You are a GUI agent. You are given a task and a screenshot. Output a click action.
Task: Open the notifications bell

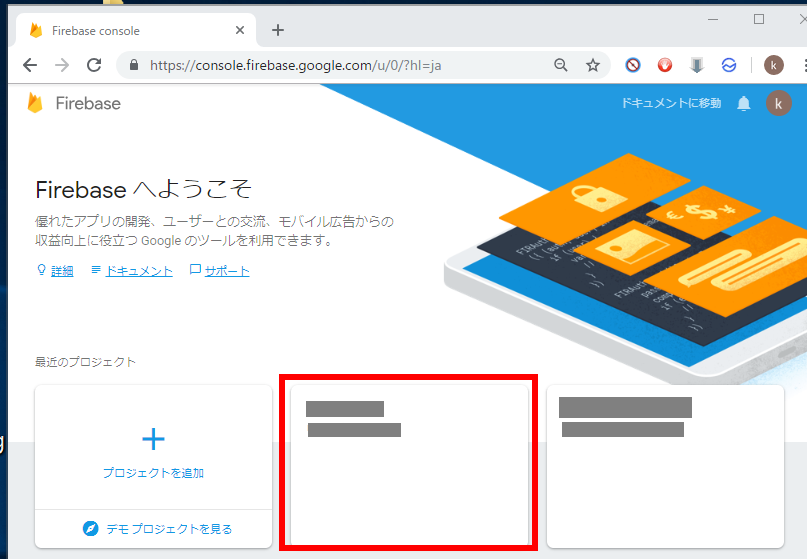pos(744,103)
